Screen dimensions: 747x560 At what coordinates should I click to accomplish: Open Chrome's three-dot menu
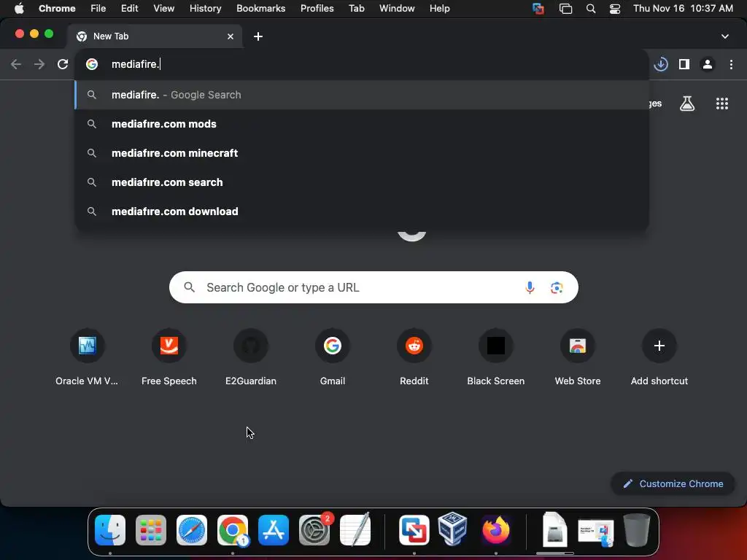731,64
